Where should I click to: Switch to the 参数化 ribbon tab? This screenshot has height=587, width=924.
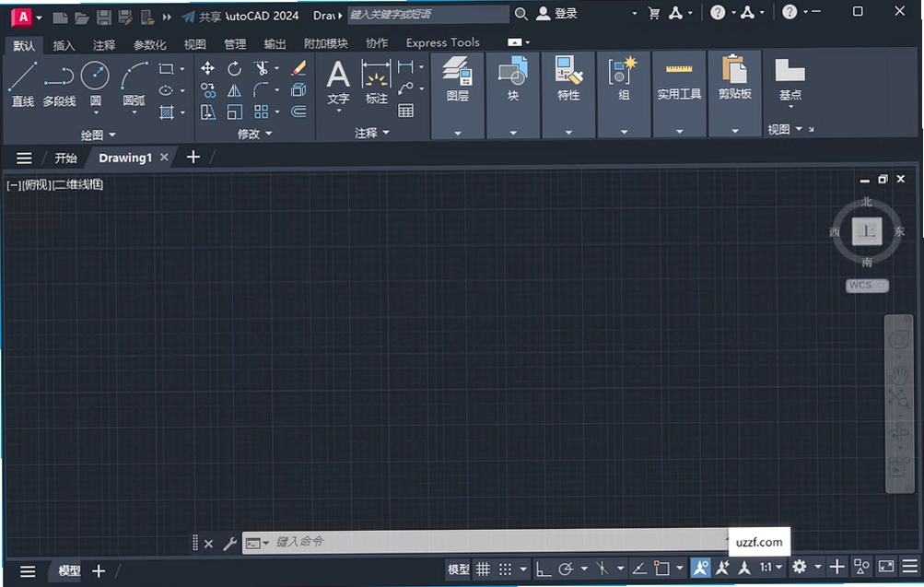point(149,45)
